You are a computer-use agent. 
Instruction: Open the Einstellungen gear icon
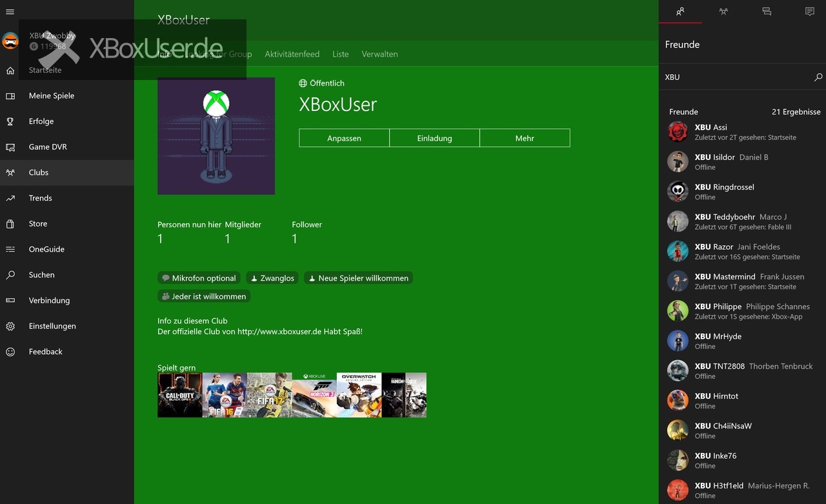tap(10, 327)
